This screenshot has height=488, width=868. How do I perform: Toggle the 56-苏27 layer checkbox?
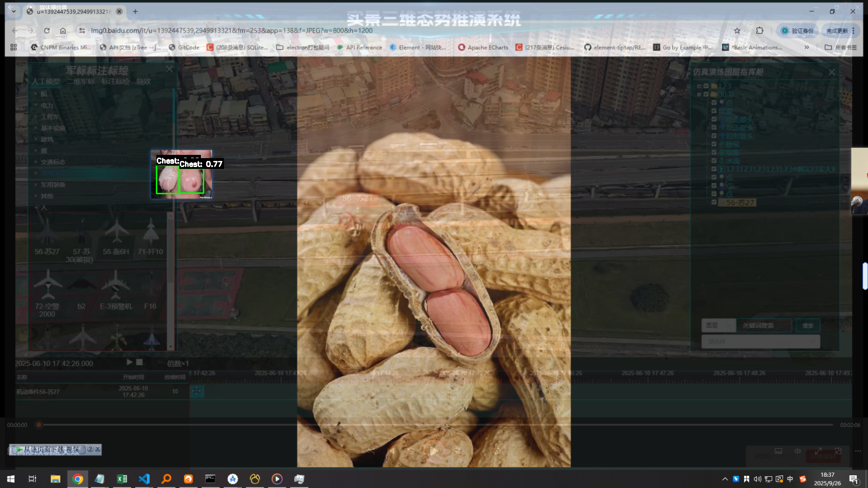click(714, 202)
